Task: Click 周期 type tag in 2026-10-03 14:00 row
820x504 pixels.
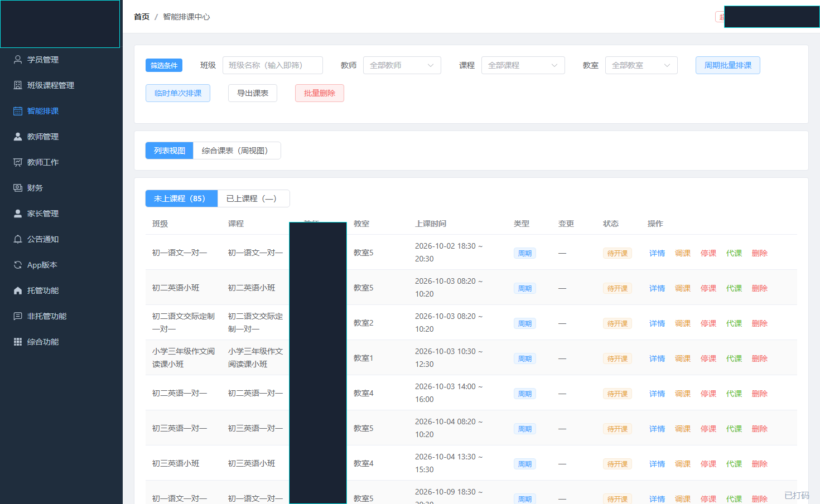Action: point(525,394)
